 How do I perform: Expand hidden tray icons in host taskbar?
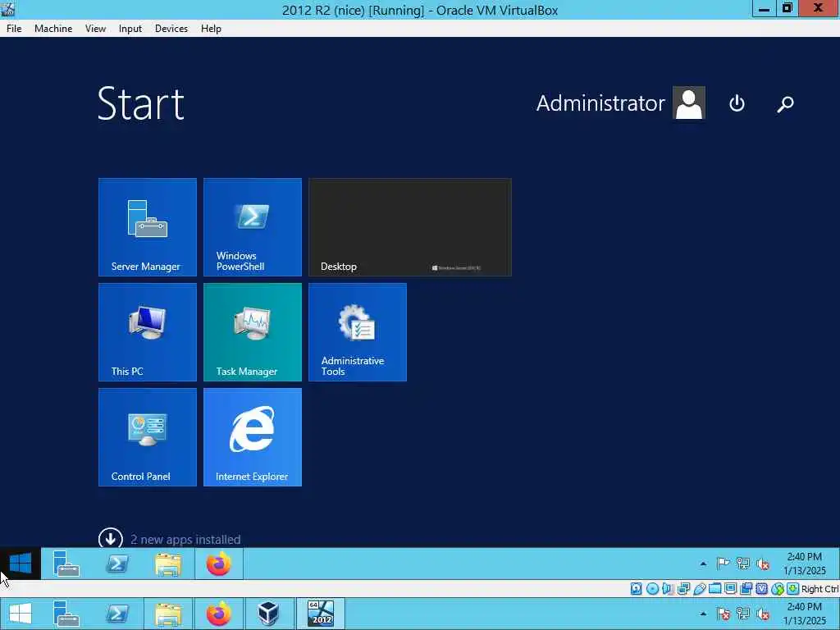pos(703,614)
